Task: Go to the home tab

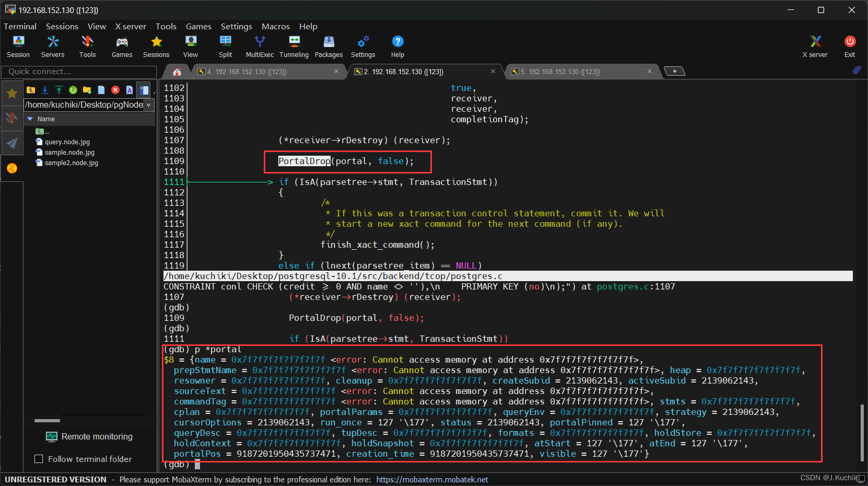Action: tap(177, 72)
